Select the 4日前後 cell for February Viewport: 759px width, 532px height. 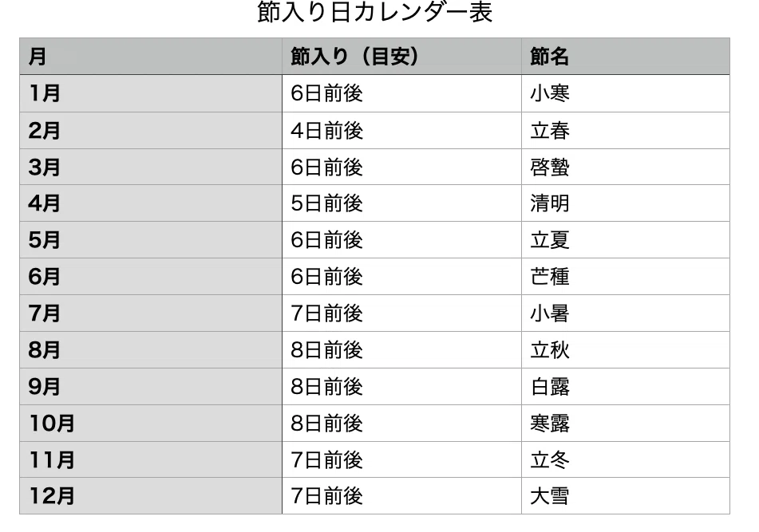tap(401, 131)
